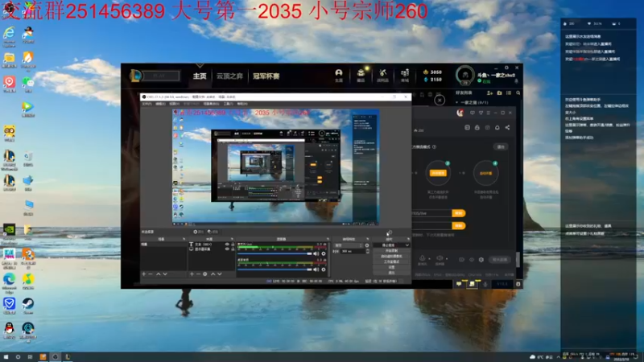Open transition type dropdown in OBS transitions panel
This screenshot has width=644, height=362.
click(x=349, y=245)
